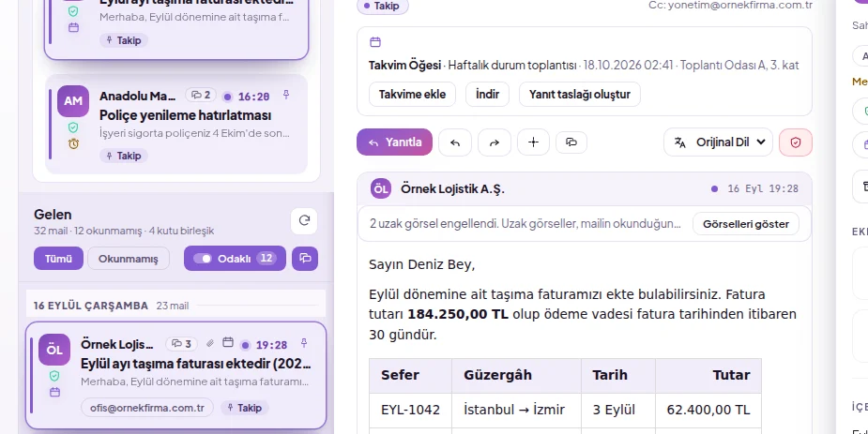Screen dimensions: 868x434
Task: Open Eylül ayı taşıma faturası mail in Gelen list
Action: tap(176, 375)
